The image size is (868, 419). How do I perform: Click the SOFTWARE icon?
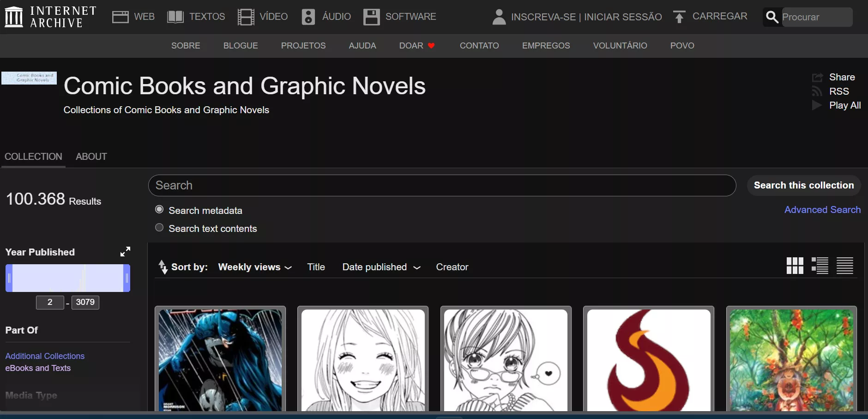click(371, 17)
